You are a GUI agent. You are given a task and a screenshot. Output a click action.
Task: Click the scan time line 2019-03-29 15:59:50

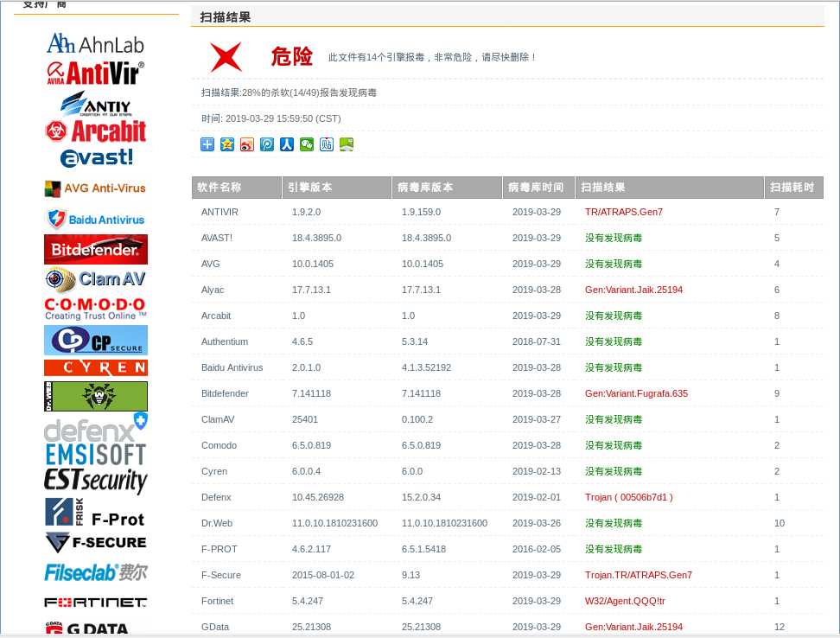pos(271,119)
